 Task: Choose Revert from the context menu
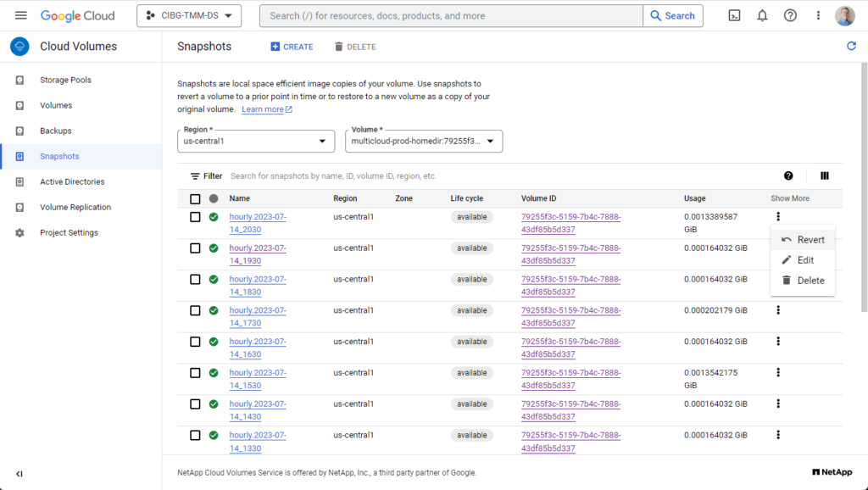[x=803, y=240]
